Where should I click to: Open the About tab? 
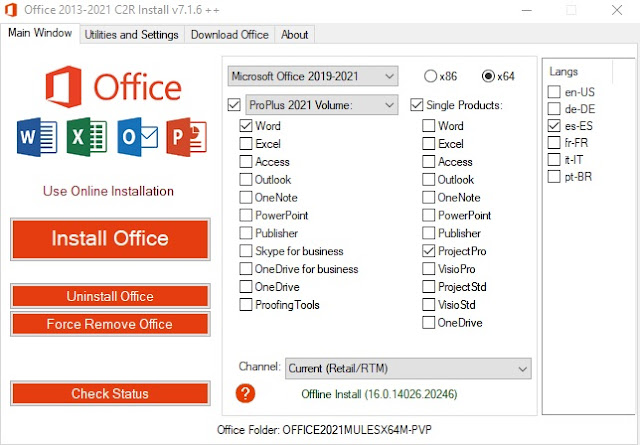294,35
